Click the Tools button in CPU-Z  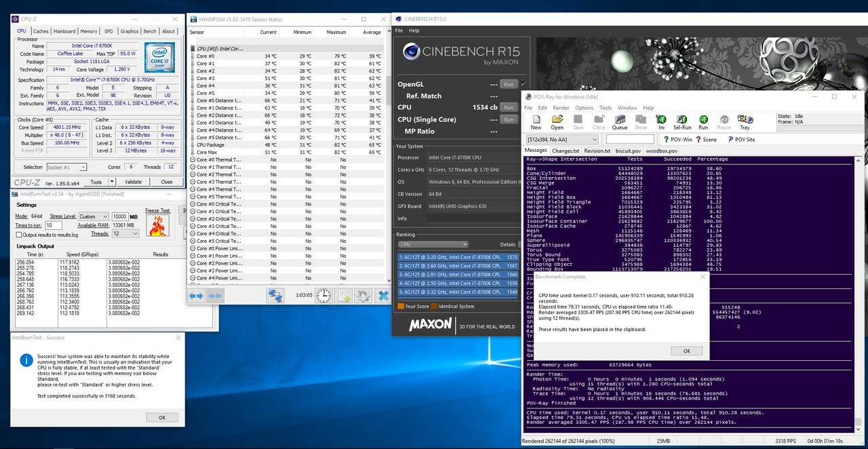coord(96,182)
